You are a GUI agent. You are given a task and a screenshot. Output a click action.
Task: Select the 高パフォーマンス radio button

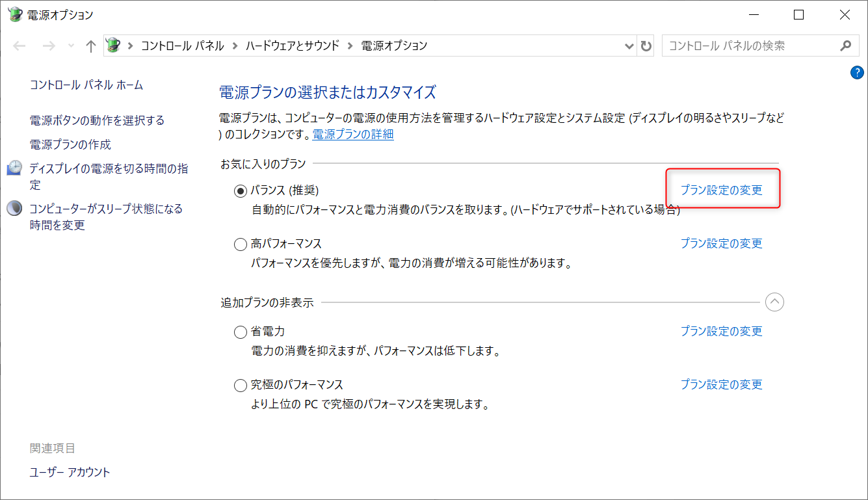241,244
